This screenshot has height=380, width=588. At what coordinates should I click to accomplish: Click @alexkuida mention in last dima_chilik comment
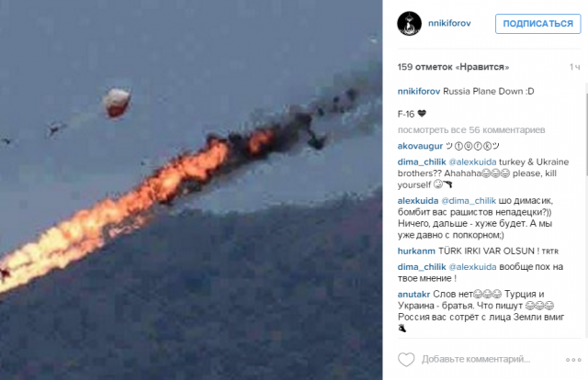(x=472, y=267)
